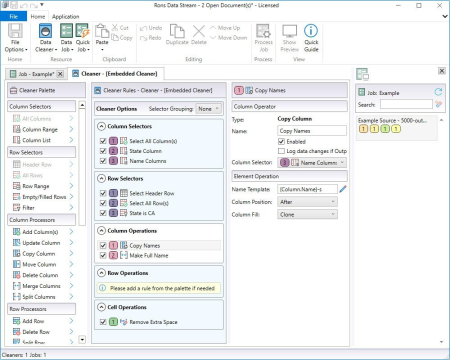Open File Options in the ribbon

pos(15,38)
